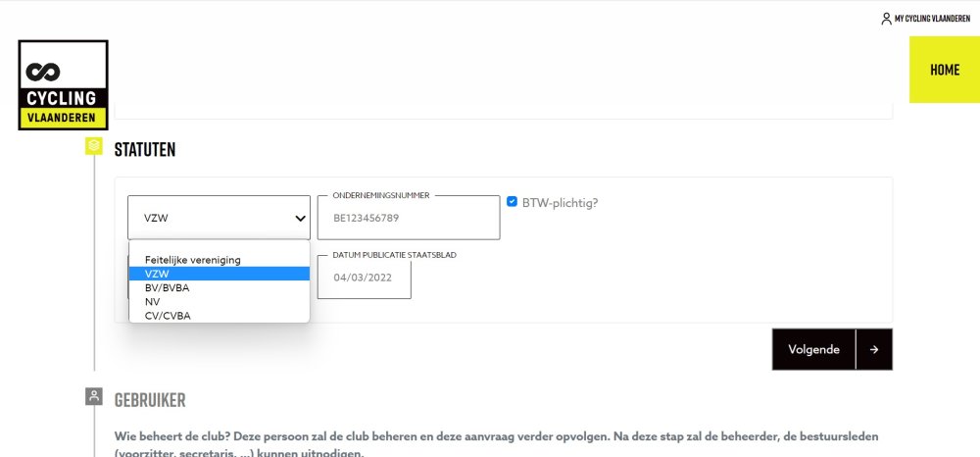
Task: Go to the HOME page
Action: (x=944, y=70)
